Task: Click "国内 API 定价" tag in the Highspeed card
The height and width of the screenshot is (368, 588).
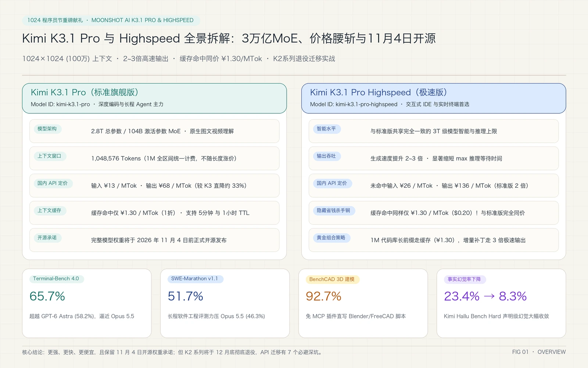Action: pyautogui.click(x=332, y=183)
